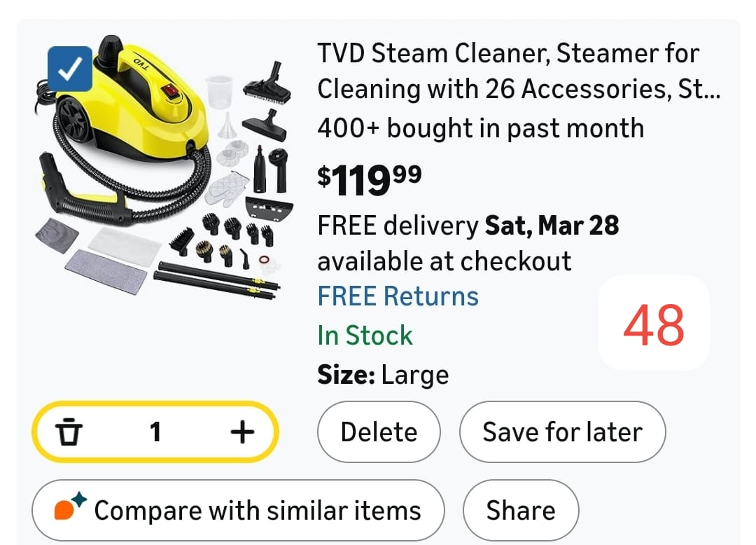The height and width of the screenshot is (545, 756).
Task: Click the $119.99 price
Action: tap(370, 179)
